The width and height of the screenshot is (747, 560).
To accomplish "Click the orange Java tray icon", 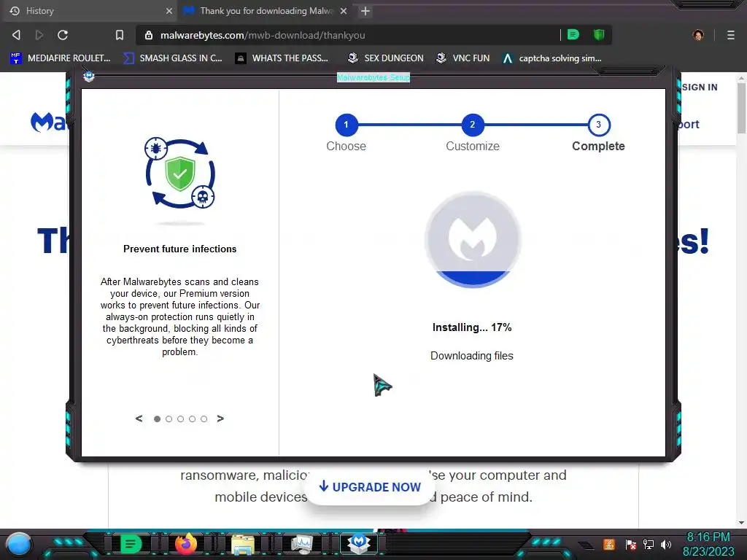I will click(x=609, y=544).
